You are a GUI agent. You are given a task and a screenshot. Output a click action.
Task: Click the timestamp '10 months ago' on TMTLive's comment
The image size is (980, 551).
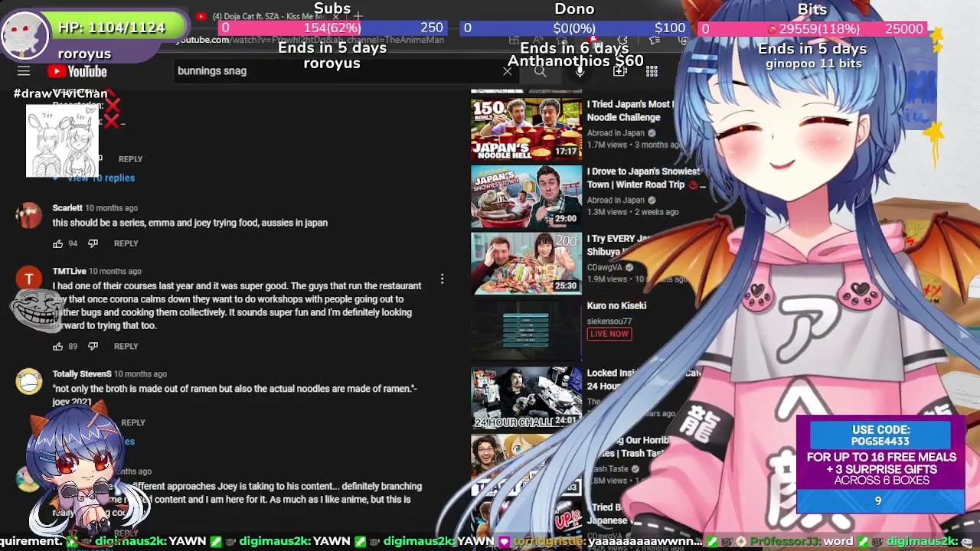click(x=115, y=271)
